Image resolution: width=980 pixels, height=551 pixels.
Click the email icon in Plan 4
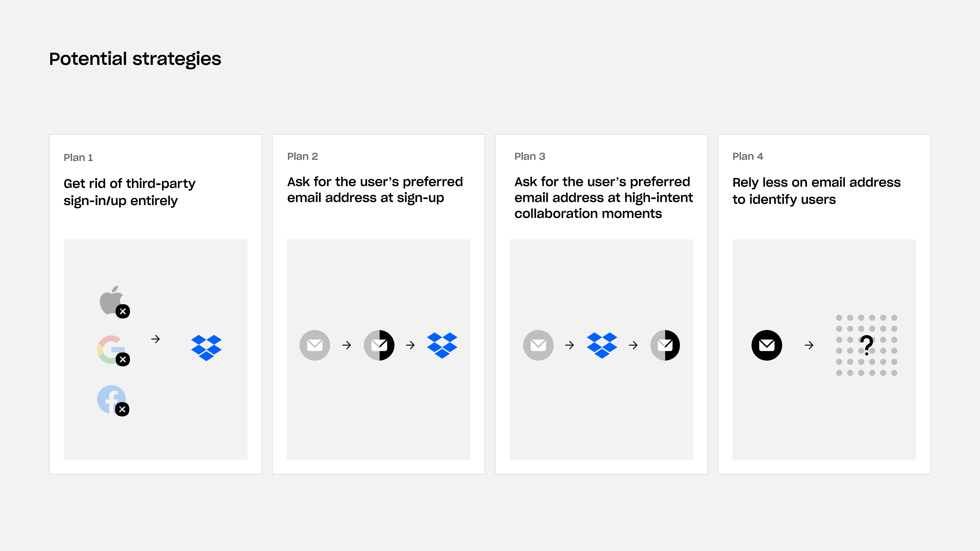click(x=767, y=345)
